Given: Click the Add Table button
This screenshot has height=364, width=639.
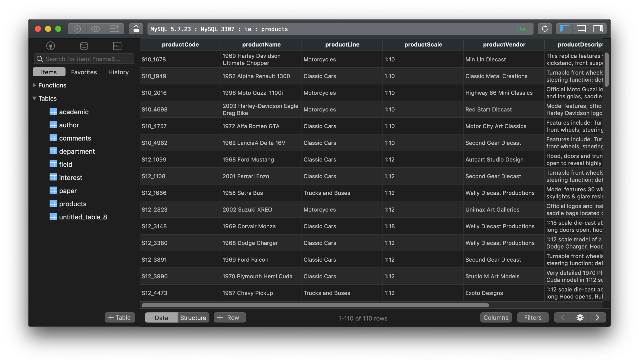Looking at the screenshot, I should pos(118,317).
